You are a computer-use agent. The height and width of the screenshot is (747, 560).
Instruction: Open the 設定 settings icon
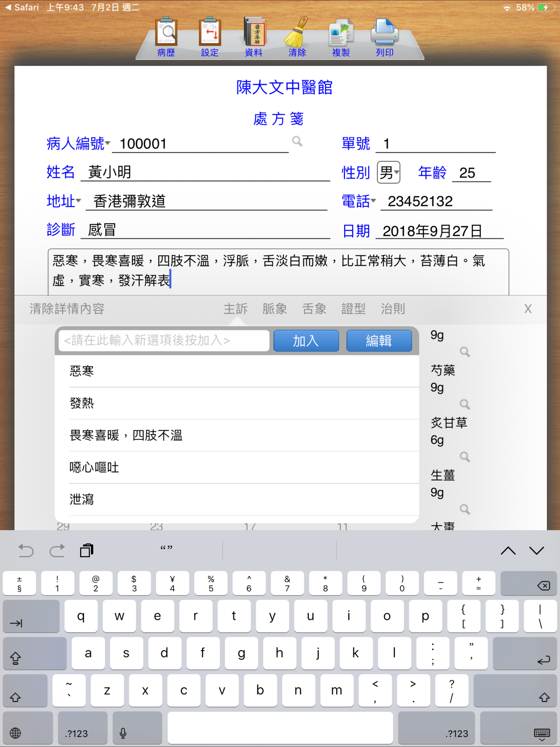coord(210,36)
